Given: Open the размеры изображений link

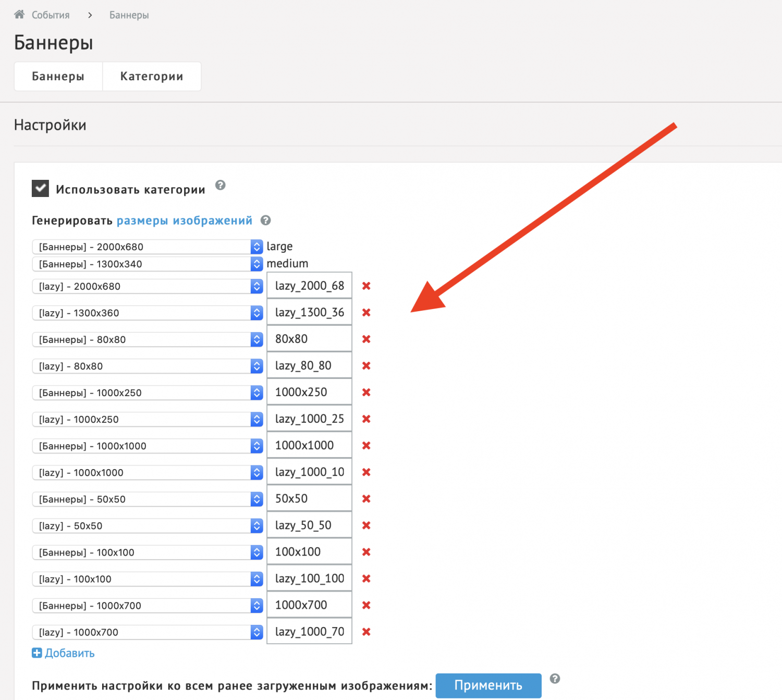Looking at the screenshot, I should (184, 220).
